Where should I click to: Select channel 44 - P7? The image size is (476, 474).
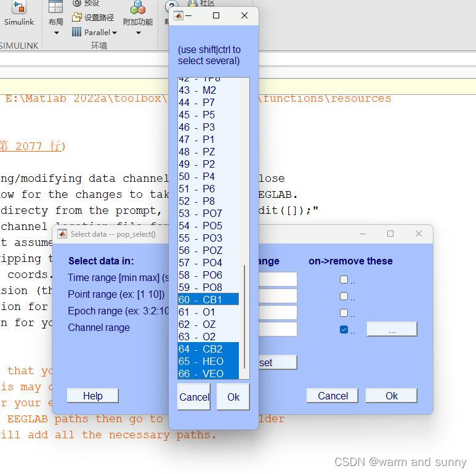[x=208, y=102]
